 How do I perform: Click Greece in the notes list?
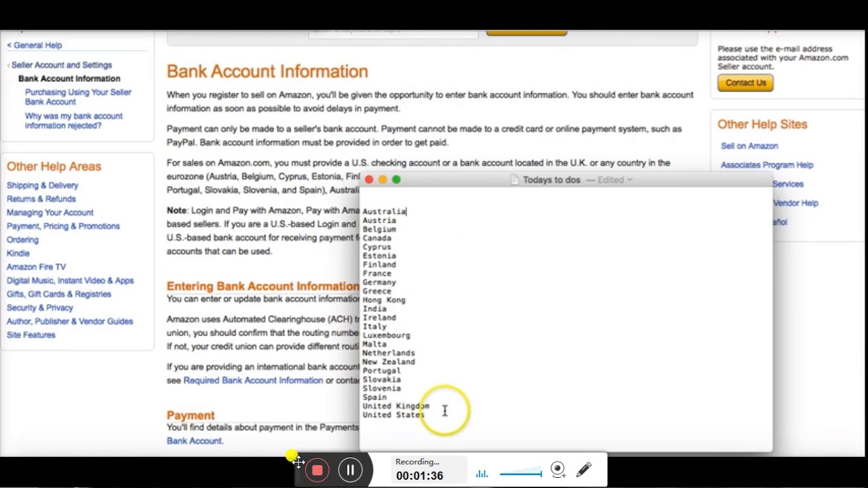coord(376,291)
